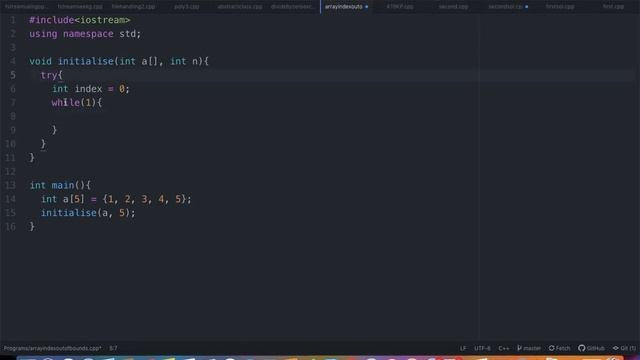This screenshot has width=640, height=360.
Task: Click line number 13 in the gutter
Action: (11, 185)
